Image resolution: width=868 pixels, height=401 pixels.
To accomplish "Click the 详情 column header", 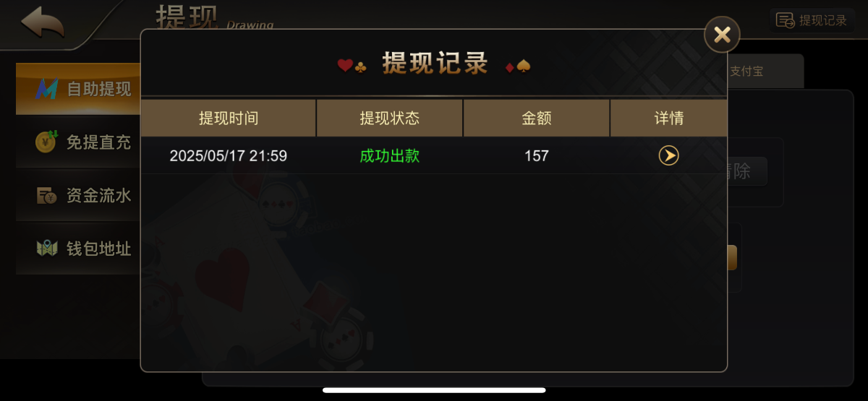I will click(x=669, y=118).
